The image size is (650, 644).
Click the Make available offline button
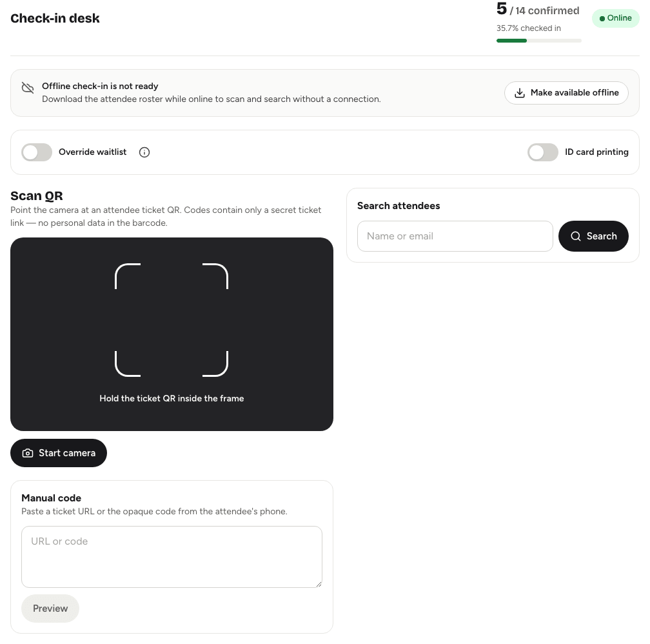pyautogui.click(x=566, y=93)
